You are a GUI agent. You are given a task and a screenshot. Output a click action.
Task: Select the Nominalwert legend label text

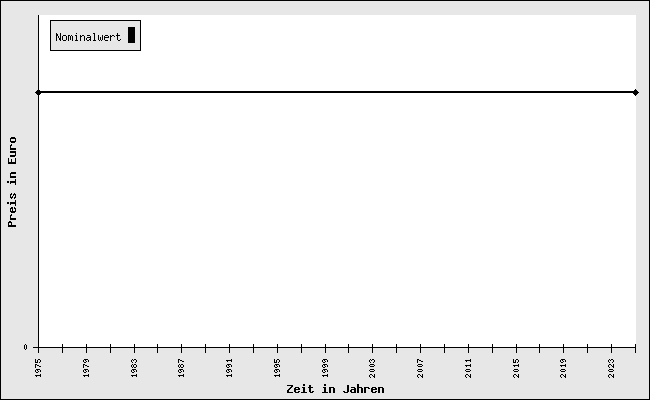coord(88,37)
